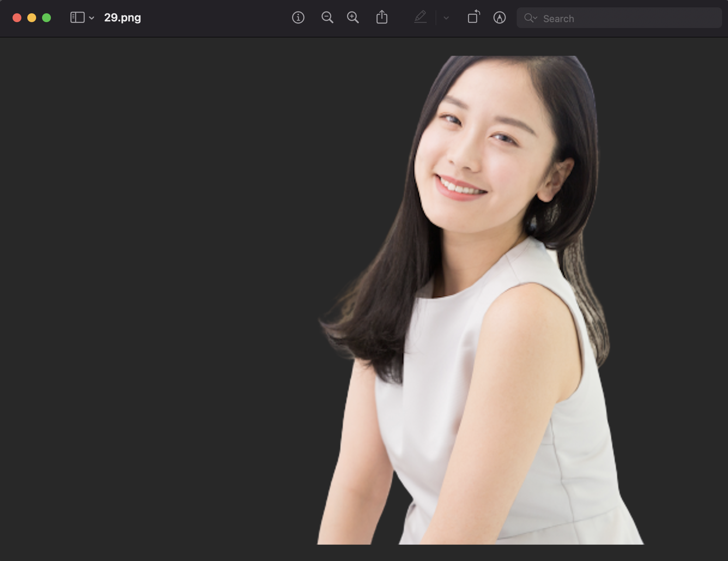Open the Inspector info panel
The width and height of the screenshot is (728, 561).
[x=298, y=18]
